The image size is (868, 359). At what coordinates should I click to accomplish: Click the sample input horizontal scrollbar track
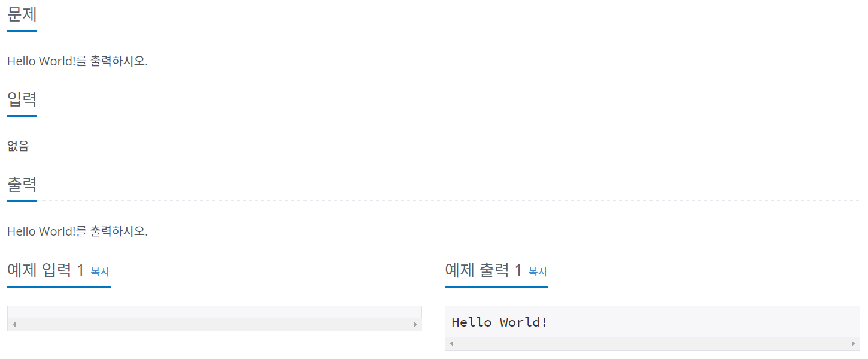pyautogui.click(x=214, y=324)
